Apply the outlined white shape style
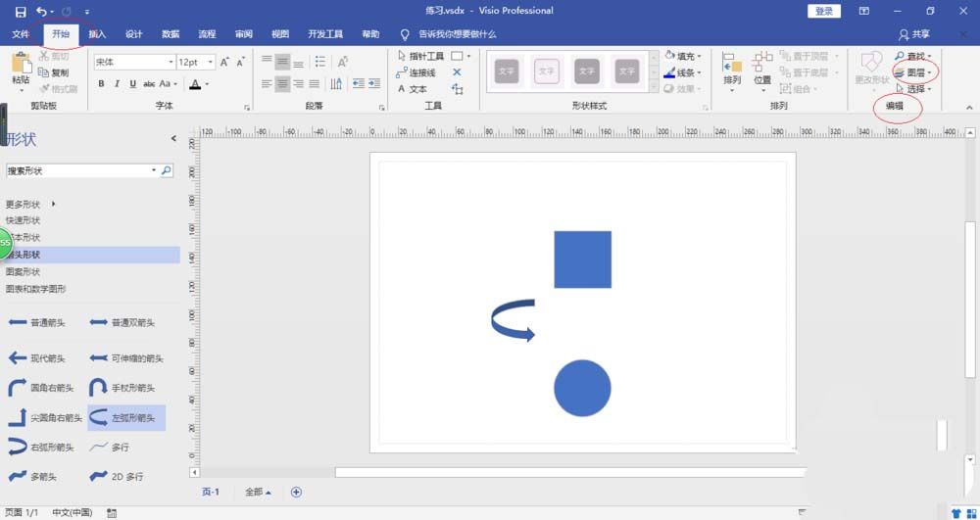The image size is (980, 520). coord(547,71)
